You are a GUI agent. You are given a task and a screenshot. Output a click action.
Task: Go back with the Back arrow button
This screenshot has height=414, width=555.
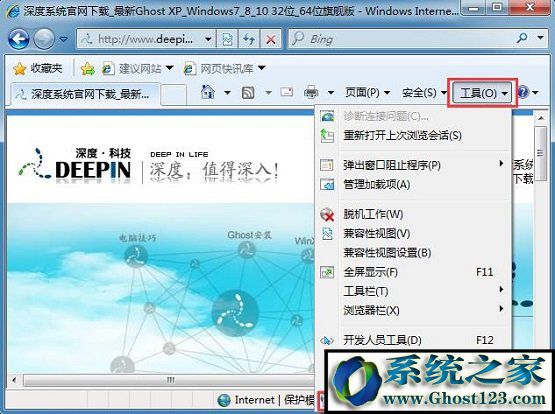pos(18,39)
